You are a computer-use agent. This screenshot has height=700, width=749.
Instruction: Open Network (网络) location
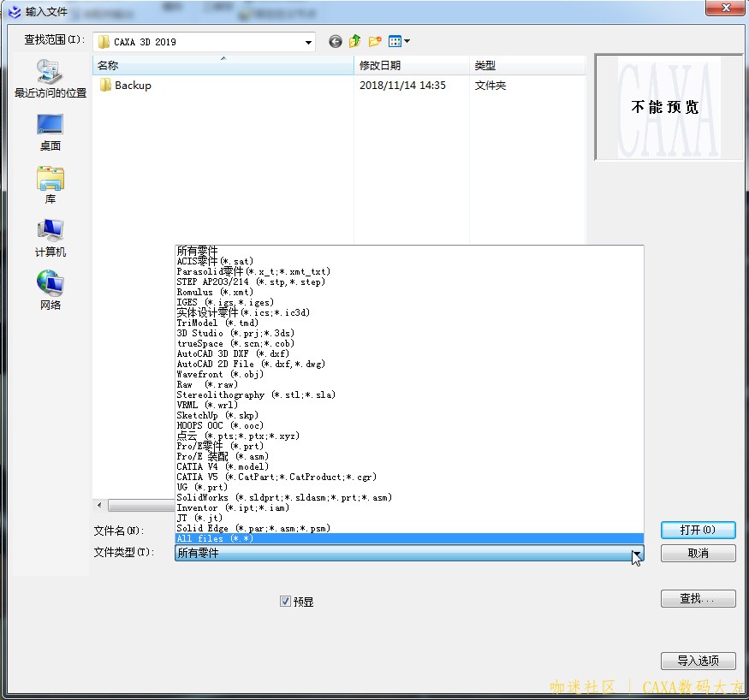click(x=51, y=290)
